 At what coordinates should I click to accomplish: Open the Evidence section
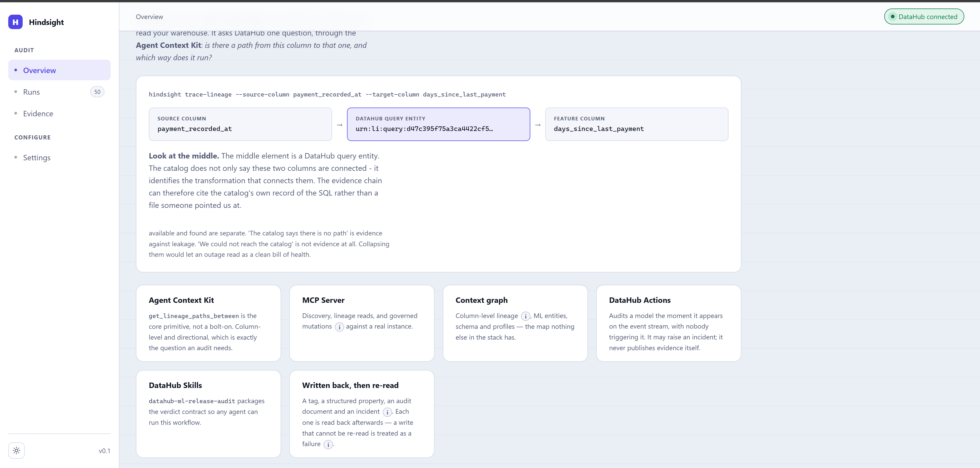(x=59, y=114)
